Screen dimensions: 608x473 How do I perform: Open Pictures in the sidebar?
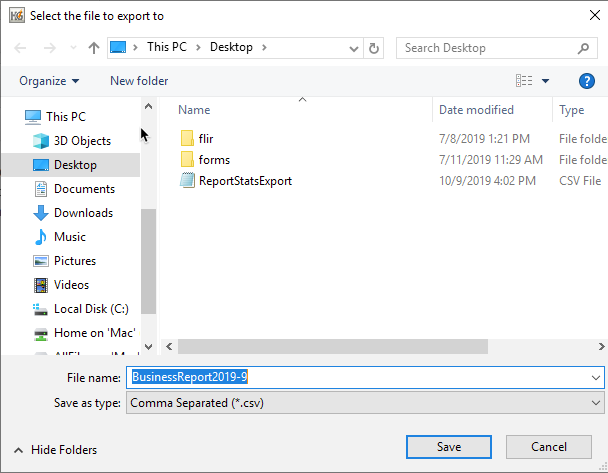(65, 261)
